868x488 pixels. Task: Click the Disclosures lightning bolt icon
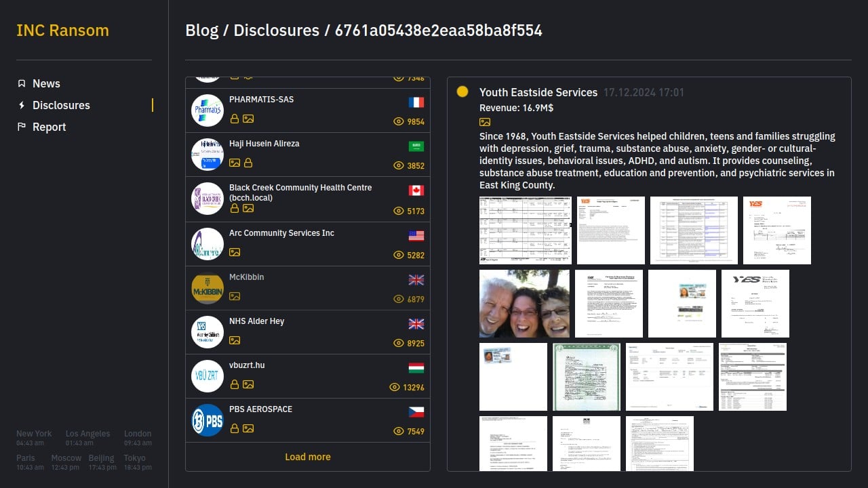pos(22,105)
